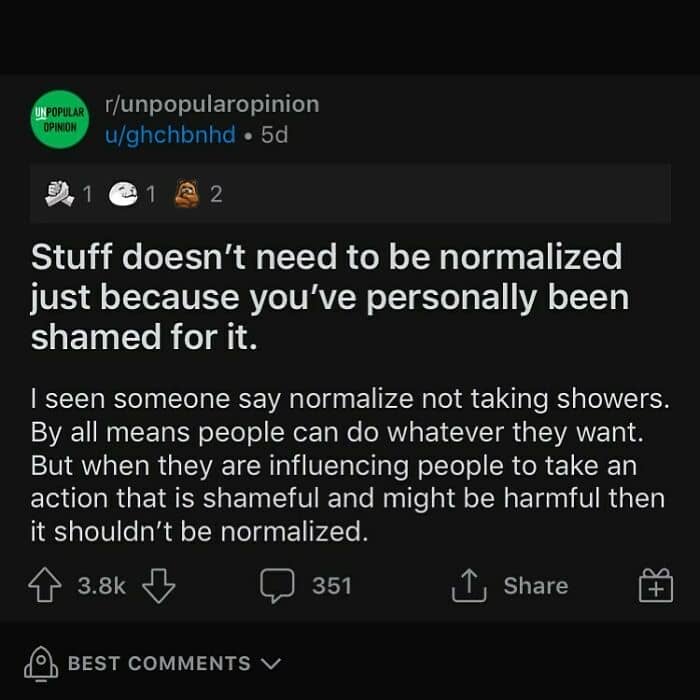The image size is (700, 700).
Task: Open user profile u/ghchbnhd
Action: (x=170, y=134)
